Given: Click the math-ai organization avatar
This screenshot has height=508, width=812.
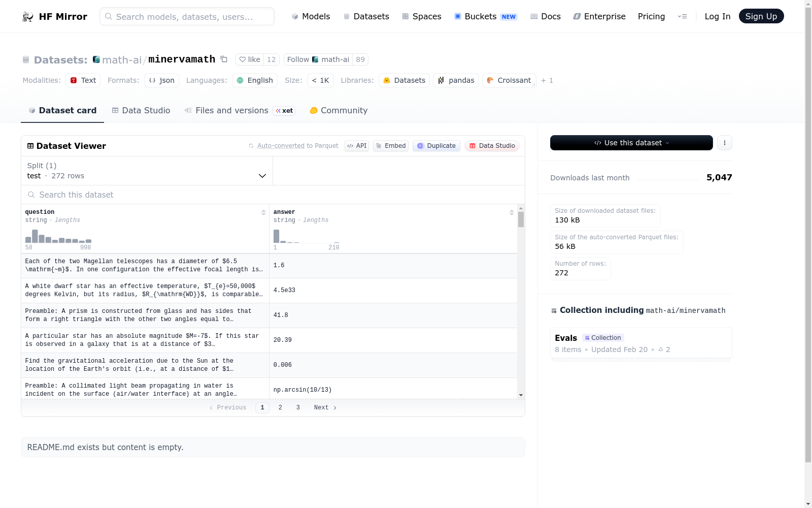Looking at the screenshot, I should pos(96,59).
